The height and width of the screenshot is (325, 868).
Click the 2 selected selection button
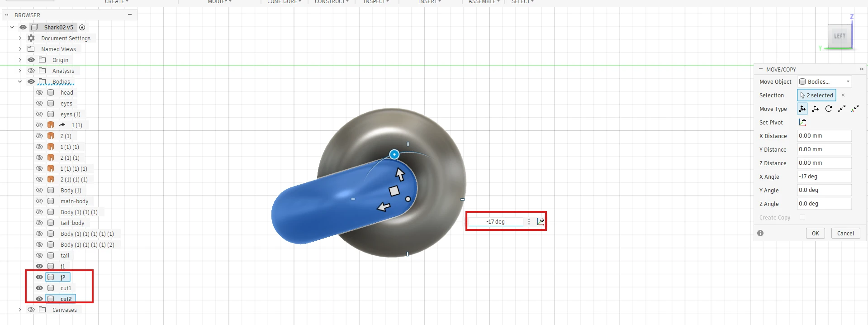pos(816,95)
